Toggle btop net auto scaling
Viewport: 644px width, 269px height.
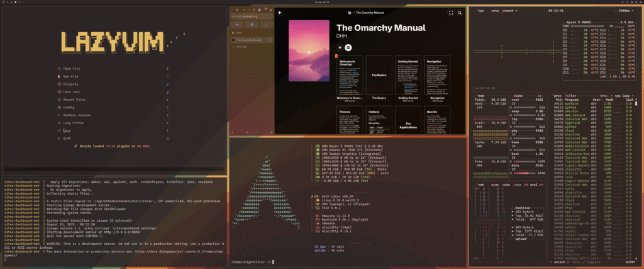point(505,185)
